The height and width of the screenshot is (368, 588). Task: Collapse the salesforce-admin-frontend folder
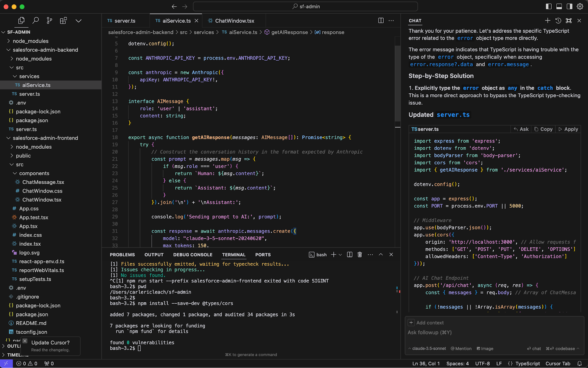[51, 138]
